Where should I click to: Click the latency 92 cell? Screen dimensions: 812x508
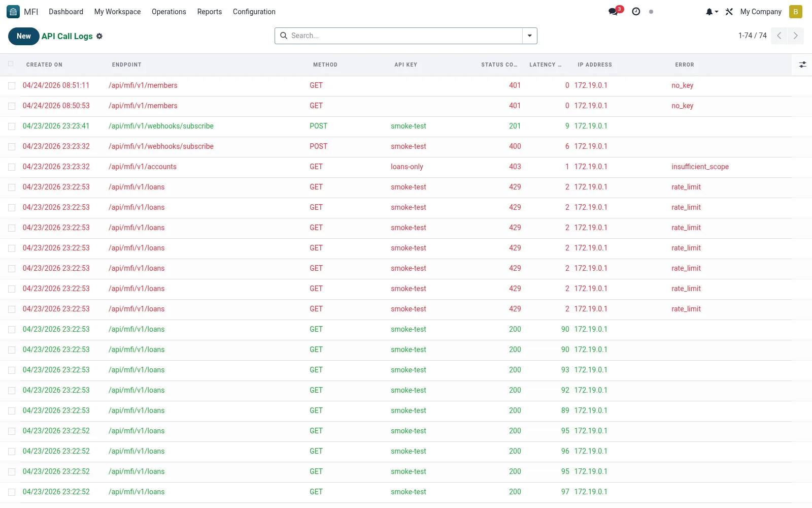click(565, 390)
